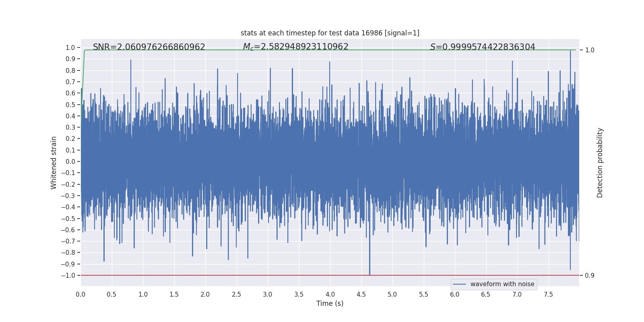Click the 'Time (s)' x-axis label
Image resolution: width=644 pixels, height=322 pixels.
pos(330,303)
